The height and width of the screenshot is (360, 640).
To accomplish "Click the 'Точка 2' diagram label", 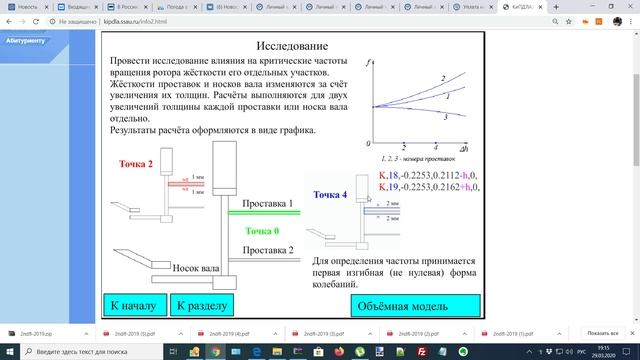I will tap(136, 164).
